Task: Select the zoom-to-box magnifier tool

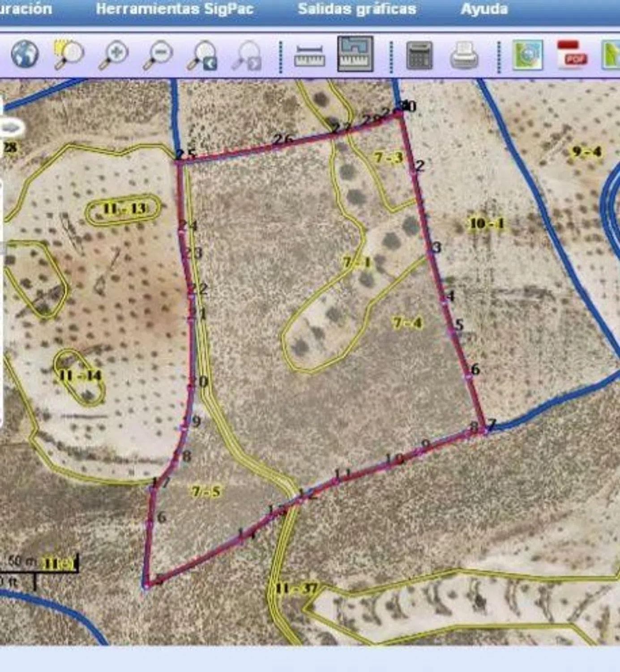Action: coord(68,55)
